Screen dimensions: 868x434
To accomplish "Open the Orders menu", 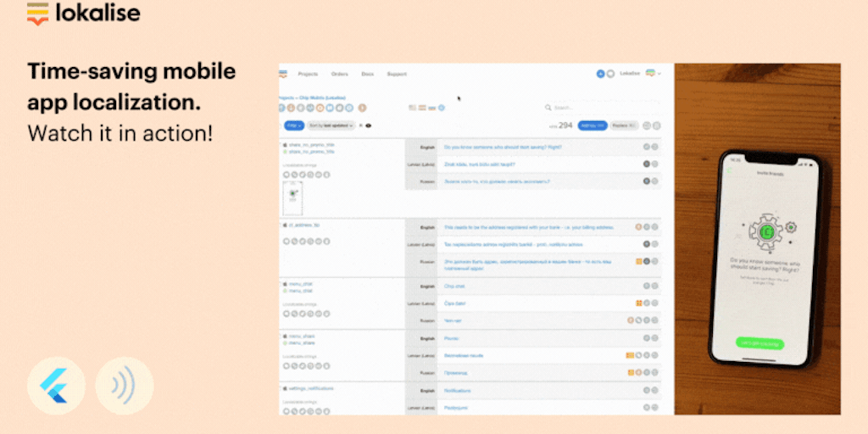I will tap(339, 74).
